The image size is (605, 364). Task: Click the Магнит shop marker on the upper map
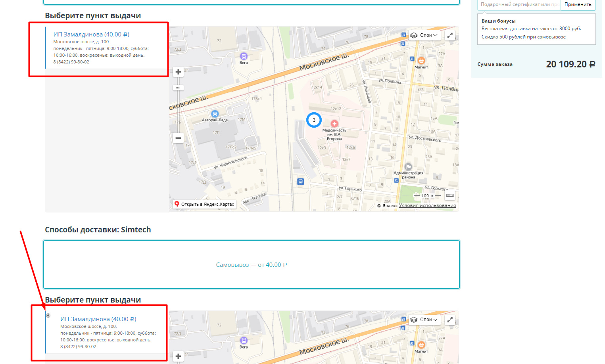(421, 61)
